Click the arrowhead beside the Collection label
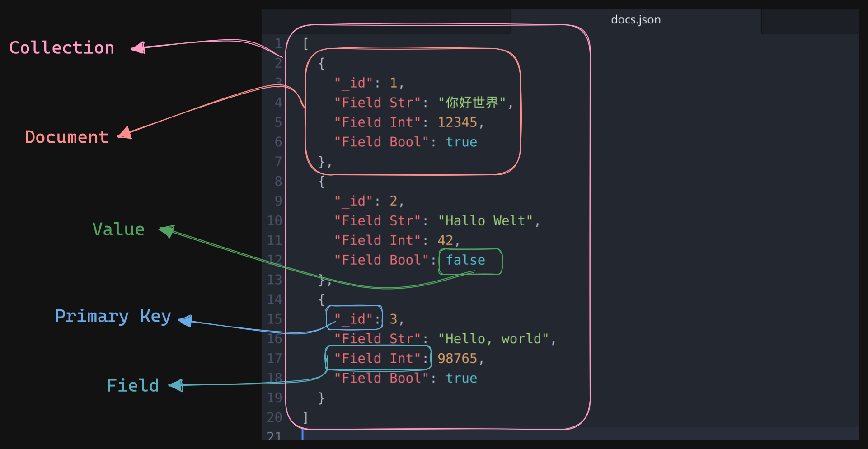This screenshot has height=449, width=868. (139, 47)
